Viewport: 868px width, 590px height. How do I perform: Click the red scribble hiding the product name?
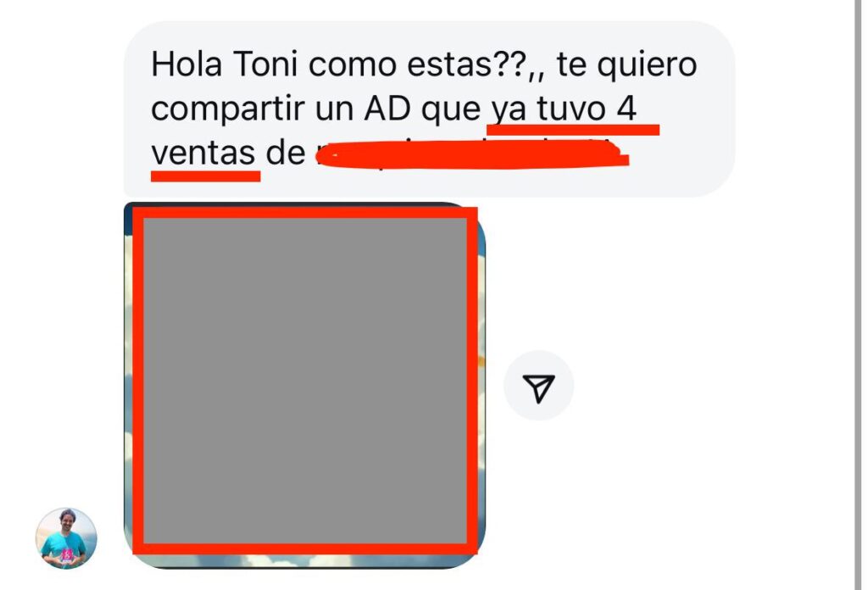pos(471,154)
